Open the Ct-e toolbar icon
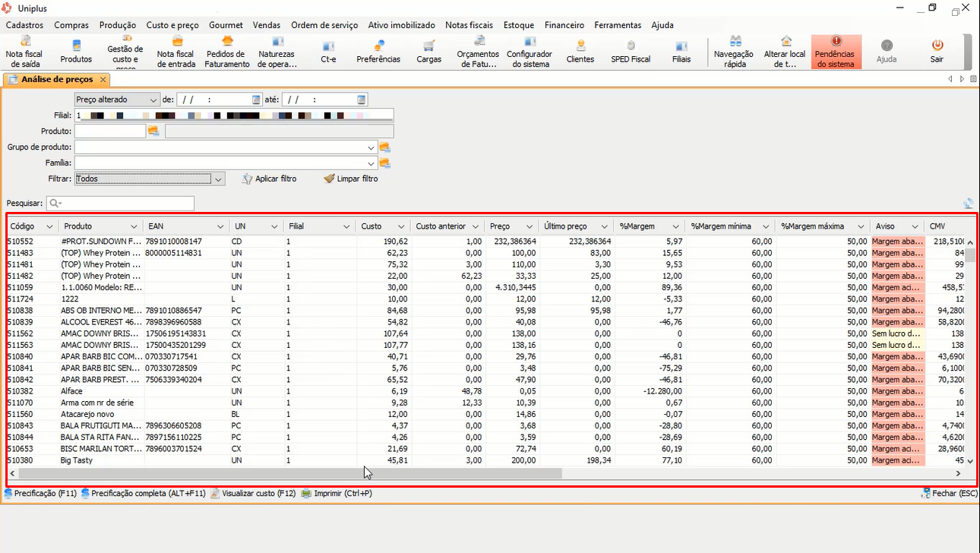This screenshot has width=980, height=553. pyautogui.click(x=328, y=52)
